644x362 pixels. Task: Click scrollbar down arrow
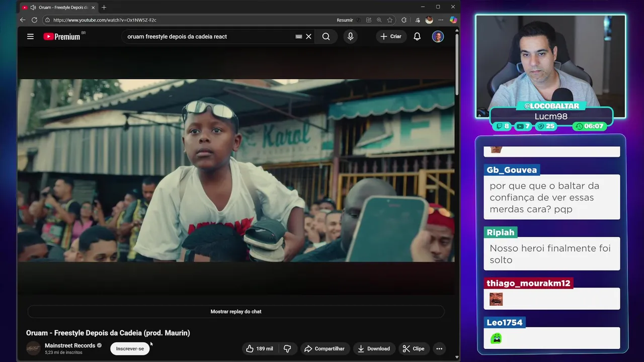point(457,357)
